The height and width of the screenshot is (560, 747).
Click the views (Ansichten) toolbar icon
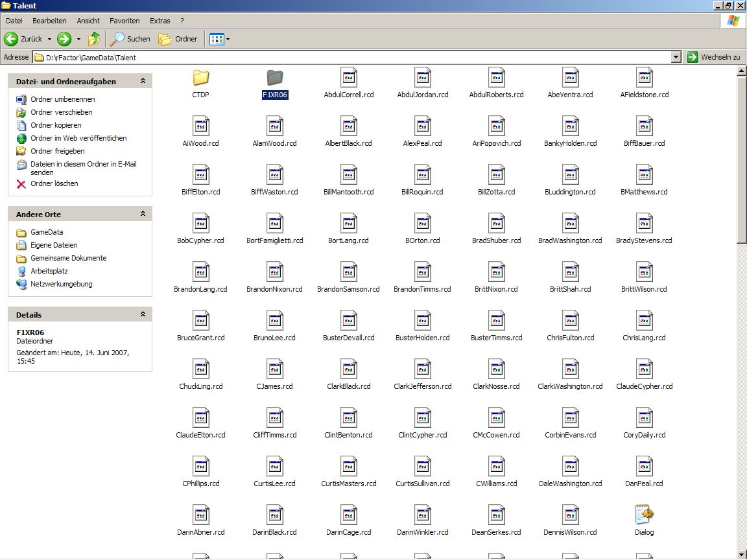coord(217,39)
